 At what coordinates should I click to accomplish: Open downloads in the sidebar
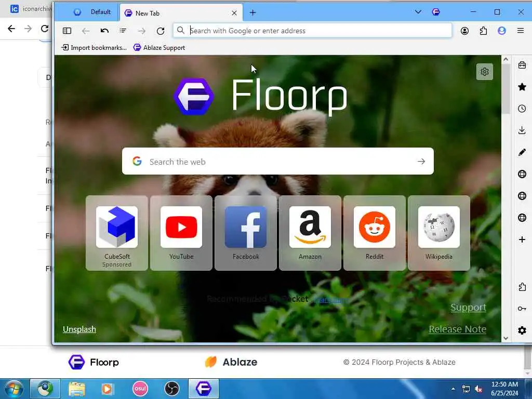[x=522, y=130]
